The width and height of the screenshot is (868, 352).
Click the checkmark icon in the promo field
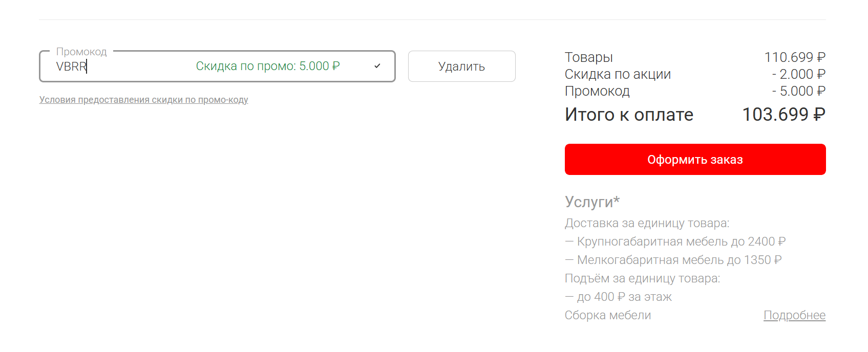(x=377, y=66)
